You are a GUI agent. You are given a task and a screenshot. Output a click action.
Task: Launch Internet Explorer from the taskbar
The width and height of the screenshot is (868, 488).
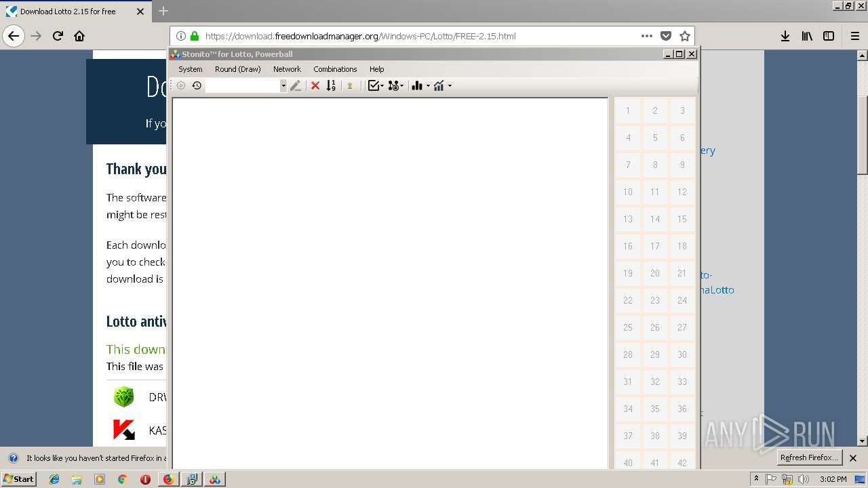[54, 479]
